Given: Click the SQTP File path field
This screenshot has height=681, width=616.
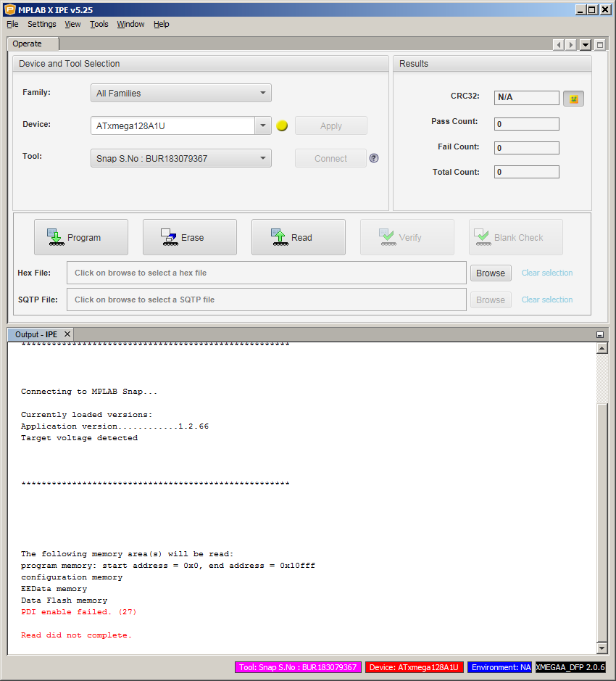Looking at the screenshot, I should 267,300.
